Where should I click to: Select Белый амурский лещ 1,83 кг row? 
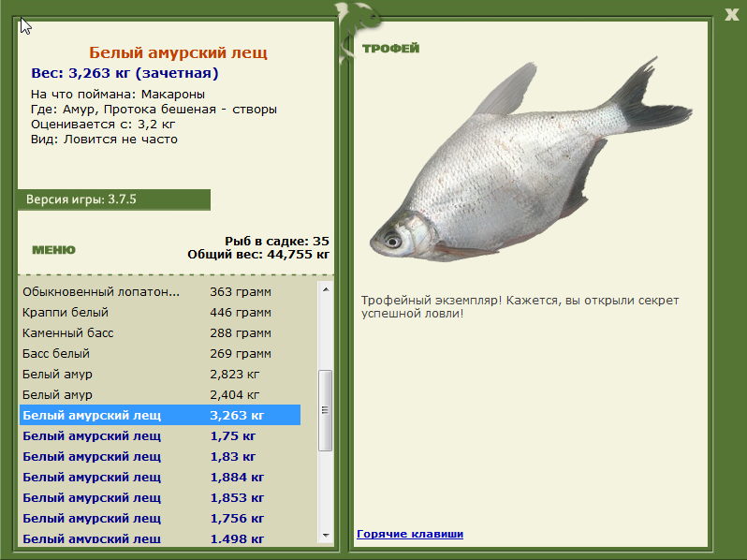coord(160,457)
